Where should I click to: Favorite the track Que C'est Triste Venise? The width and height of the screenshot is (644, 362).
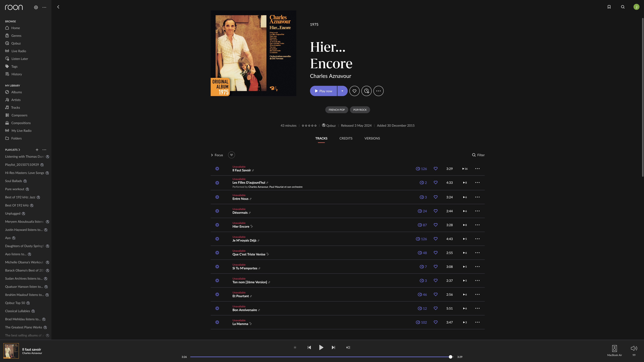(x=435, y=253)
